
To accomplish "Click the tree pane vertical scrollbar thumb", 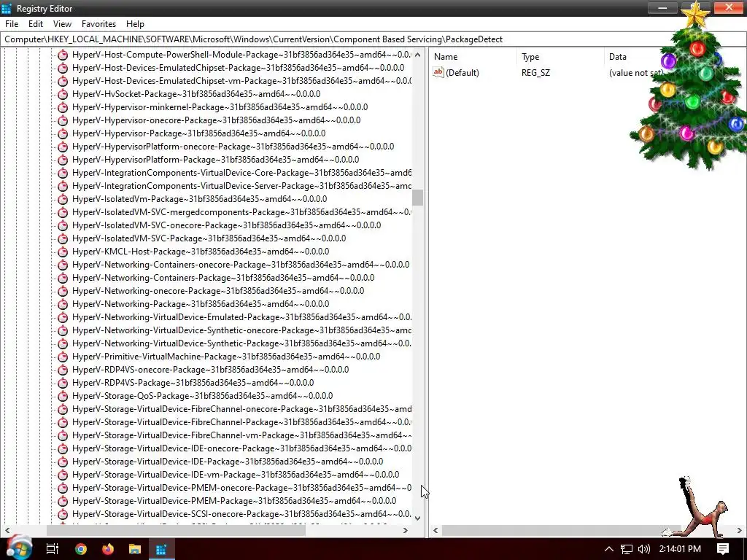I will 418,198.
